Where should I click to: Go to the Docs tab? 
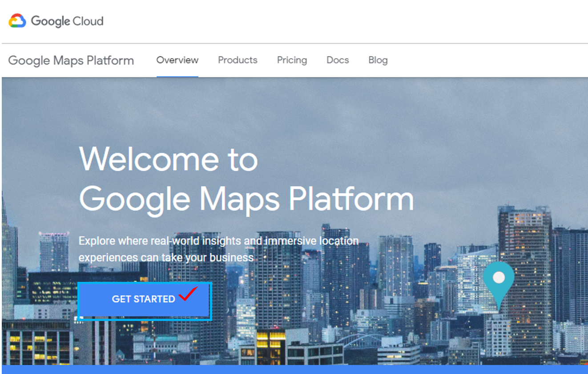coord(338,60)
